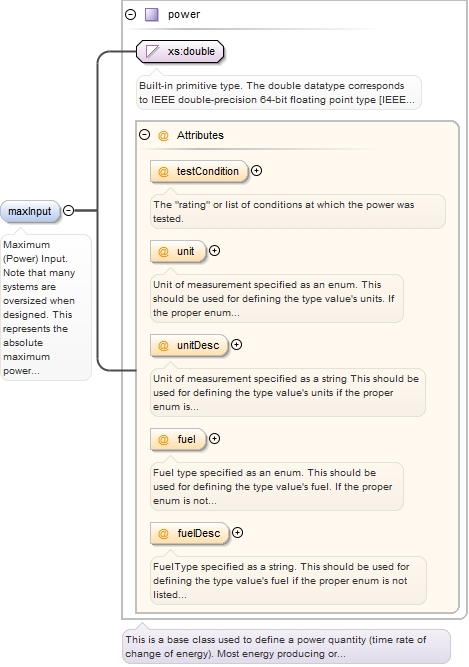Collapse the power type box
Viewport: 469px width, 667px height.
pyautogui.click(x=131, y=14)
